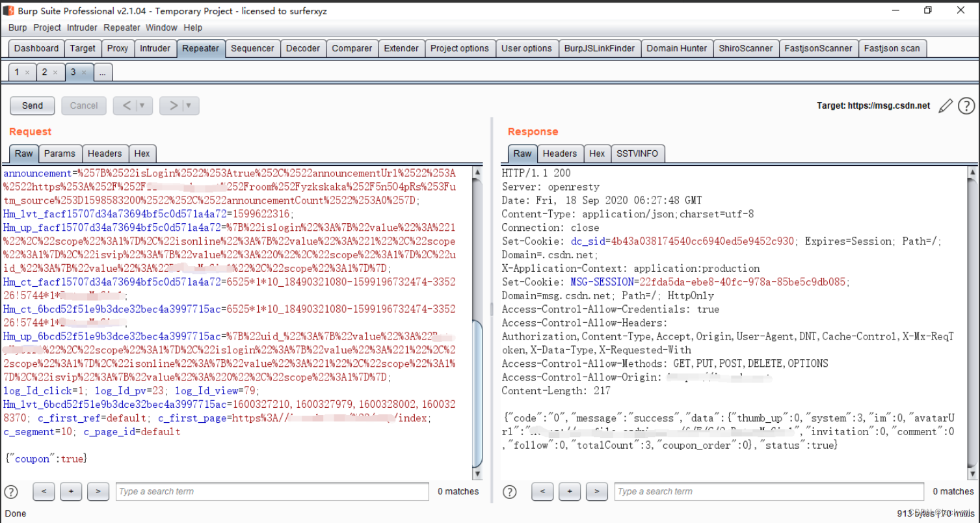Go to previous match in request search
Screen dimensions: 980x523
point(44,492)
